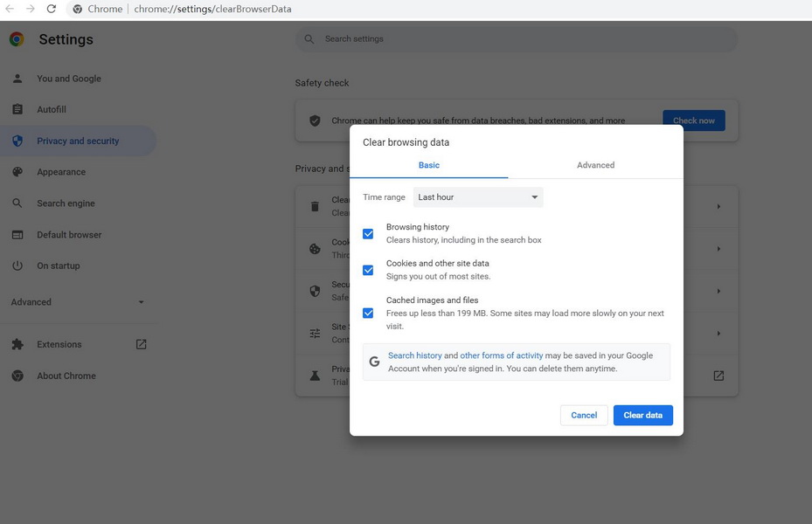This screenshot has width=812, height=524.
Task: Select the Basic tab
Action: [428, 165]
